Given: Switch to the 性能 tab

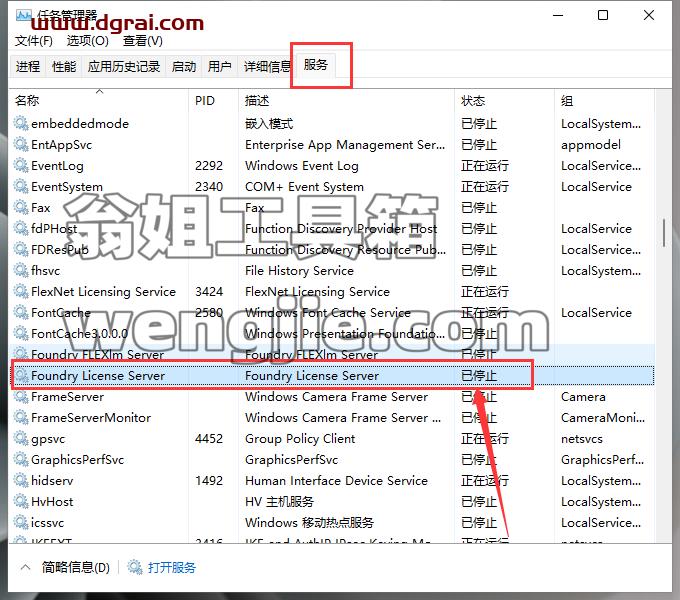Looking at the screenshot, I should click(64, 67).
